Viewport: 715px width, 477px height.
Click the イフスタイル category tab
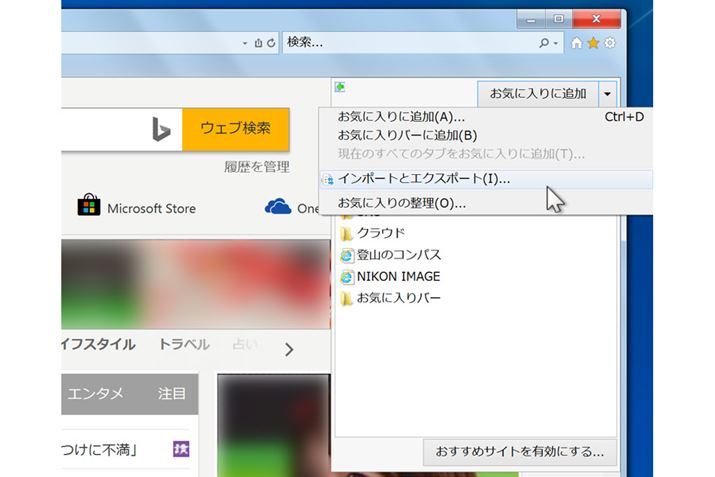click(x=98, y=344)
